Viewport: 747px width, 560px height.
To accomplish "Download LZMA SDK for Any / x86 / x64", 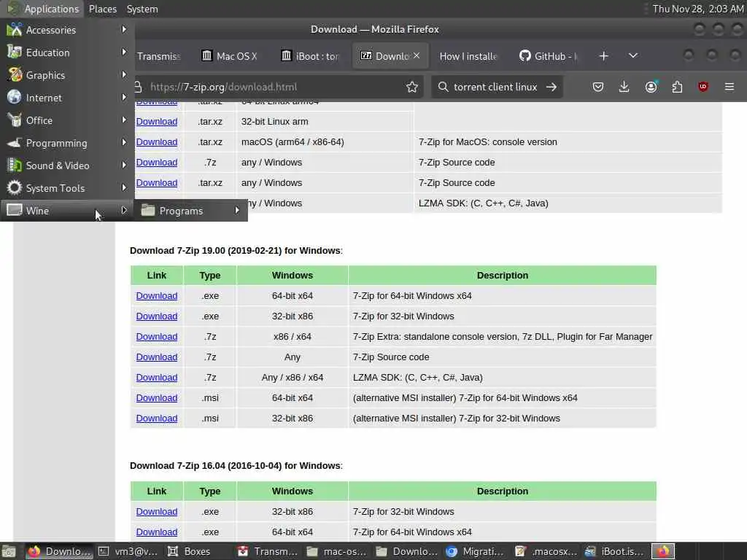I will (157, 378).
